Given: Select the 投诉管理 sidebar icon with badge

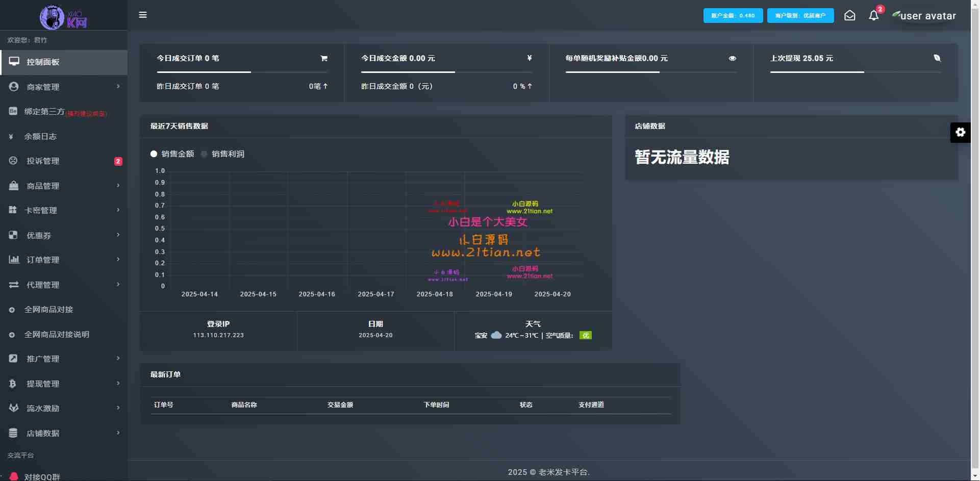Looking at the screenshot, I should 13,161.
